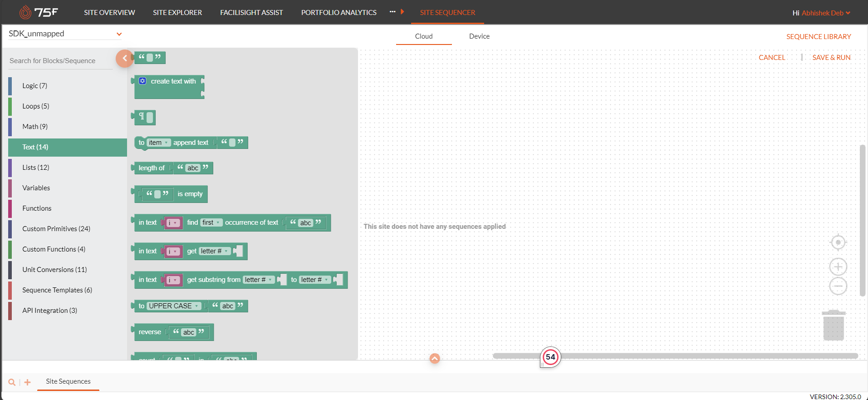Select Custom Primitives (24) category
868x400 pixels.
(68, 229)
